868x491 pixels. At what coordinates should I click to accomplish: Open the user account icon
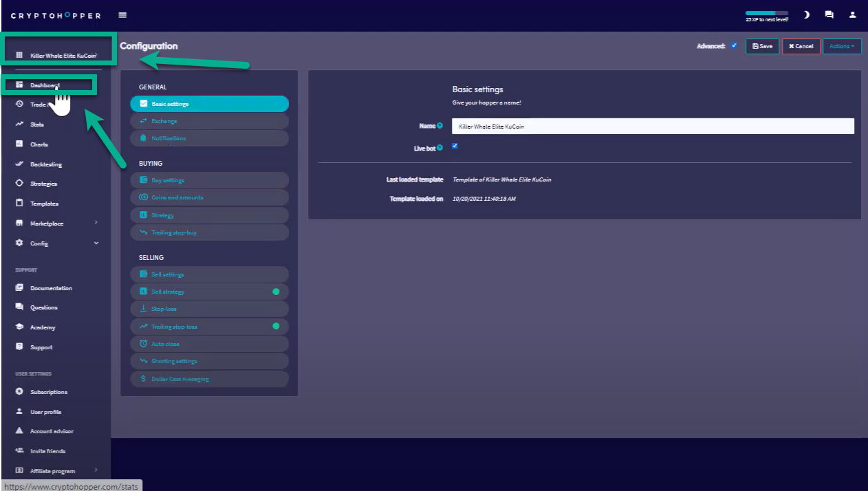pyautogui.click(x=853, y=15)
